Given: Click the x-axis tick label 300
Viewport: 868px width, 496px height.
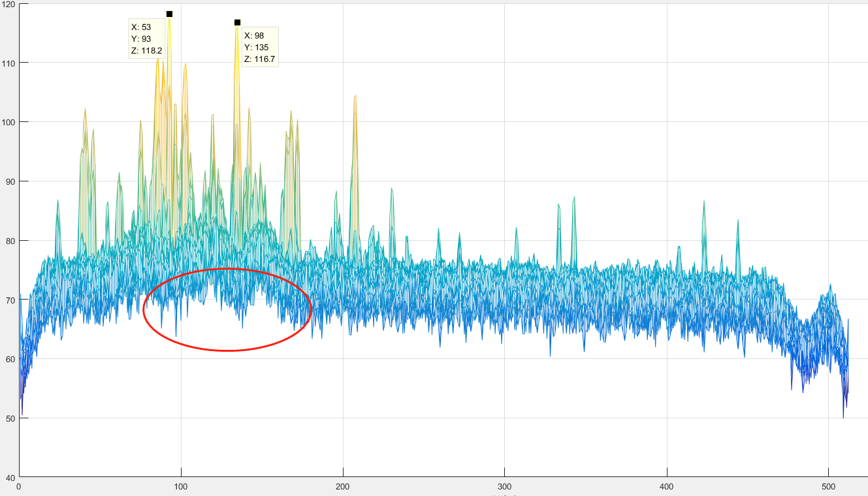Looking at the screenshot, I should (505, 486).
